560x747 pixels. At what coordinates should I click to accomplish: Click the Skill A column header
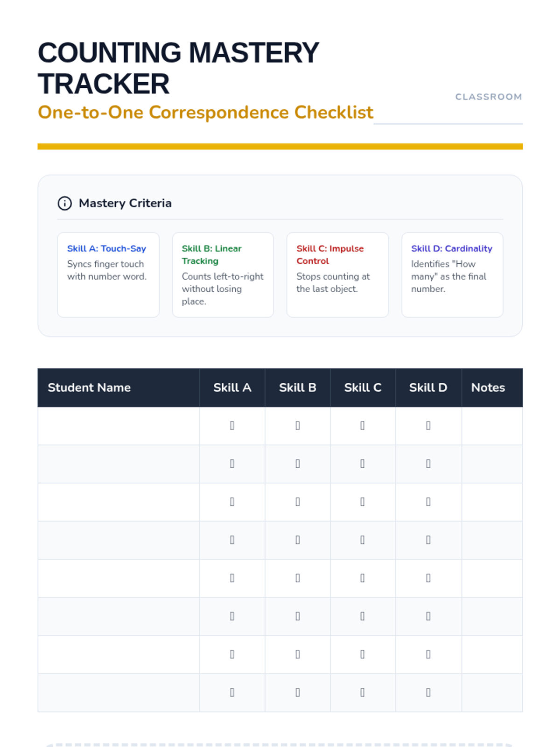tap(232, 388)
